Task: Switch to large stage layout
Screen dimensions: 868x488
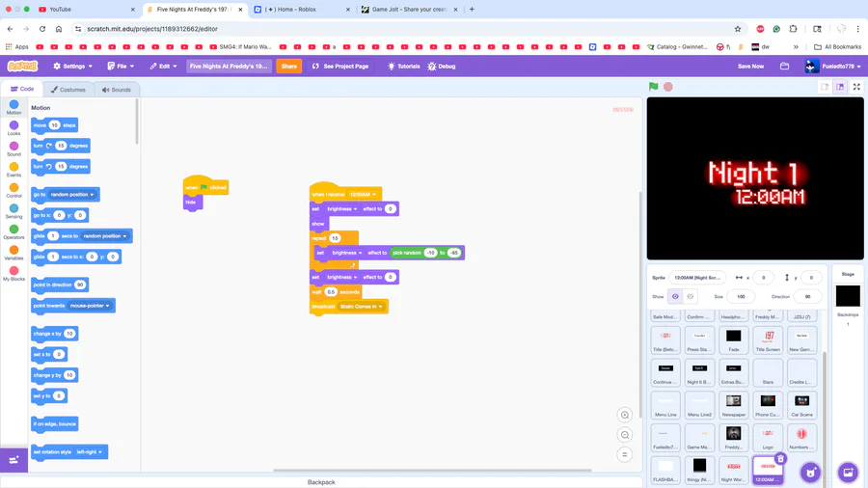Action: coord(840,87)
